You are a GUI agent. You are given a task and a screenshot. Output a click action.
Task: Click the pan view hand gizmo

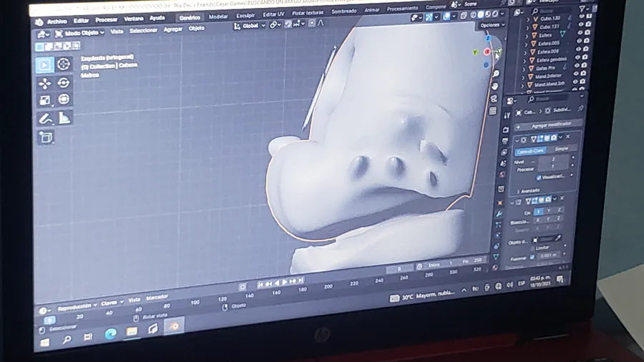click(x=494, y=86)
